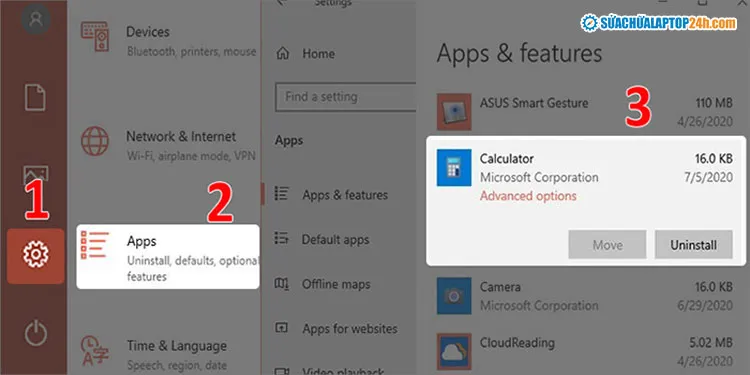
Task: Click the 7/5/2020 install date
Action: tap(708, 177)
